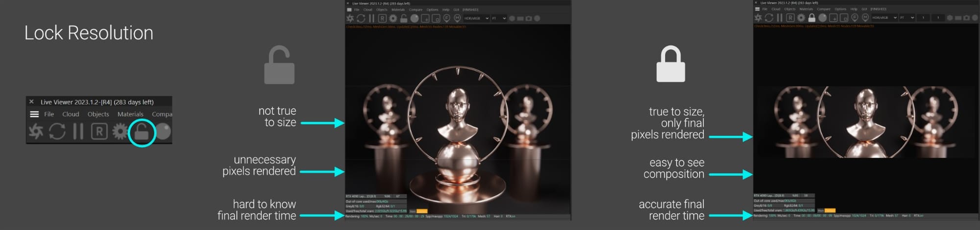Pause render in middle unlocked Live Viewer
The image size is (980, 230).
point(371,18)
